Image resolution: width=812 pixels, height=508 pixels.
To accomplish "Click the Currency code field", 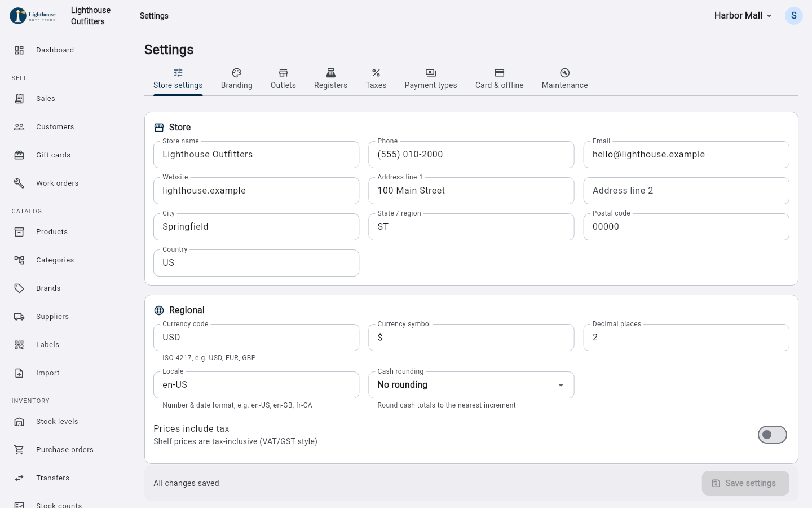I will click(x=257, y=338).
